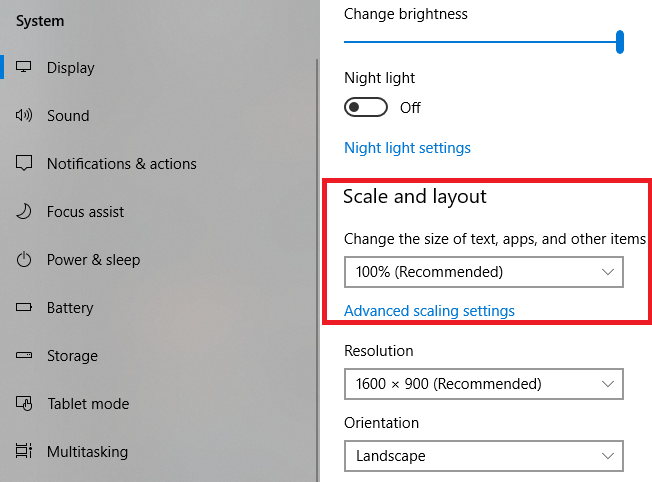
Task: Click the Tablet mode icon
Action: coord(25,404)
